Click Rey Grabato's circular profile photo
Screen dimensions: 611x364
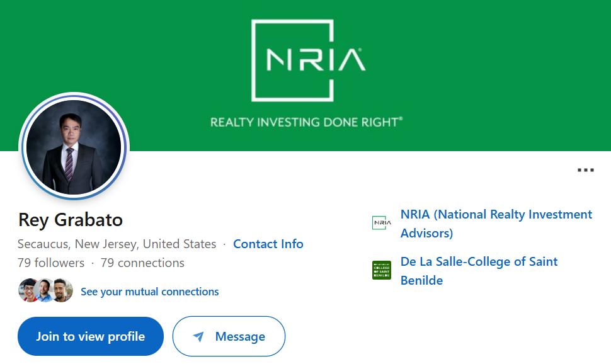74,147
